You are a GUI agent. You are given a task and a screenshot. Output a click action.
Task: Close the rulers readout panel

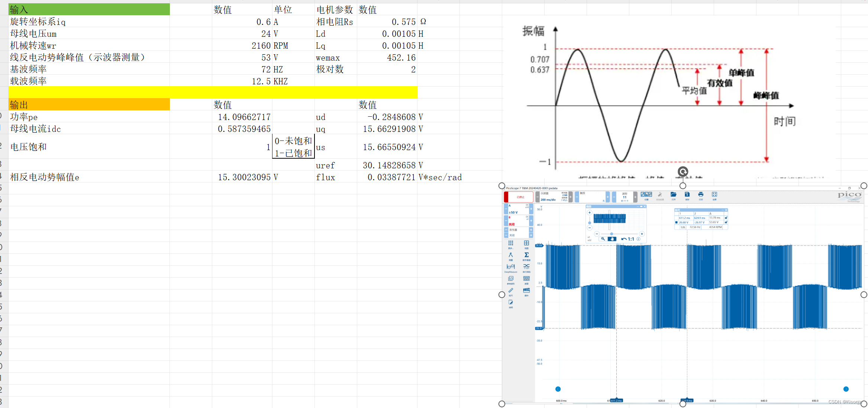tap(726, 210)
